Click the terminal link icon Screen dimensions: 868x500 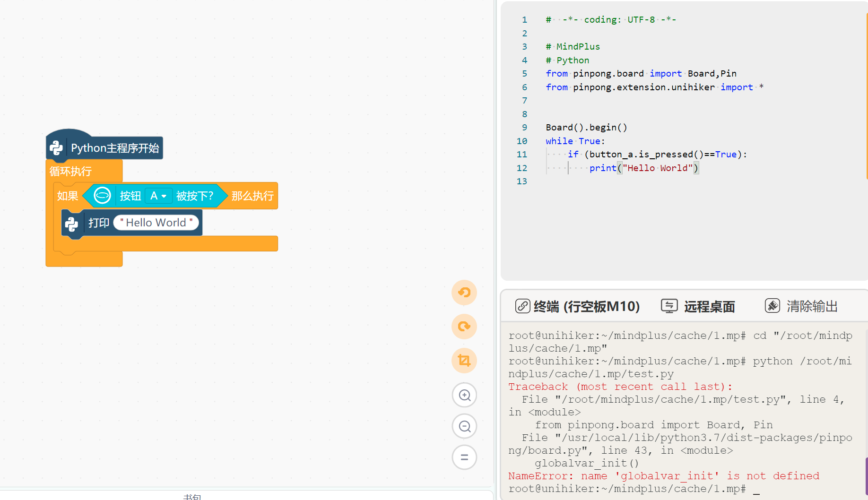pyautogui.click(x=522, y=306)
